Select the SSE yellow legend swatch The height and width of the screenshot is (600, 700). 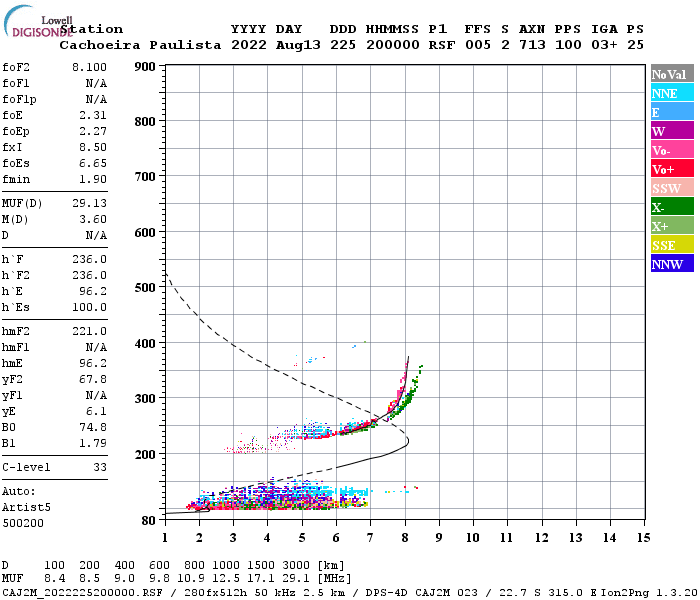tap(672, 245)
